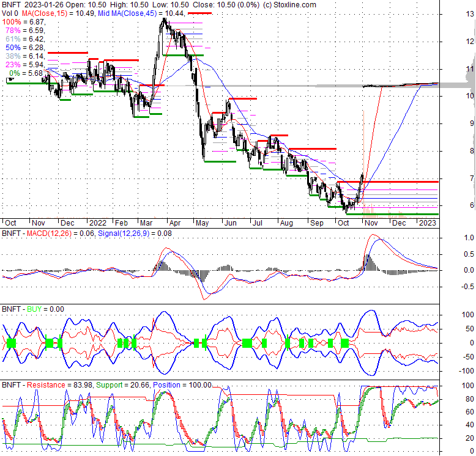Click the 'MA(Close,15)' legend label
This screenshot has height=456, width=476.
pos(44,13)
